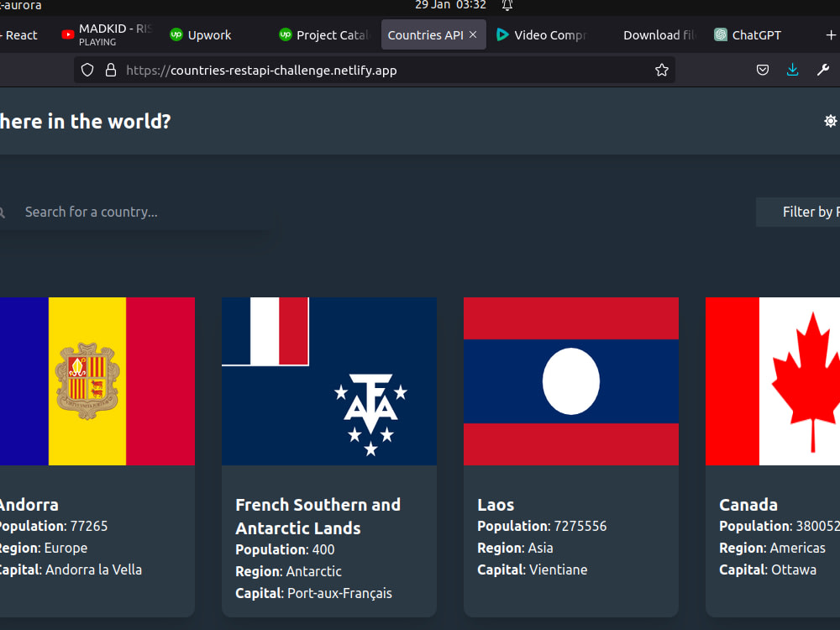Close the Countries API tab
Viewport: 840px width, 630px height.
point(473,34)
